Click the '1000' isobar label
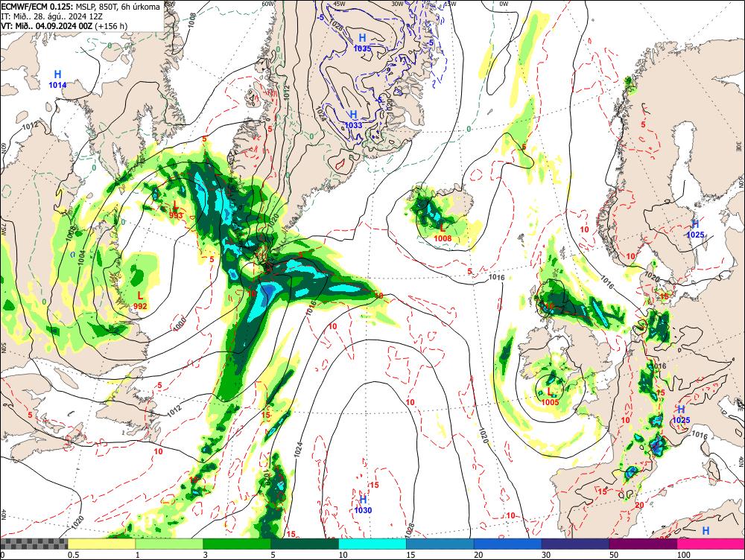Viewport: 745px width, 560px height. pos(180,325)
